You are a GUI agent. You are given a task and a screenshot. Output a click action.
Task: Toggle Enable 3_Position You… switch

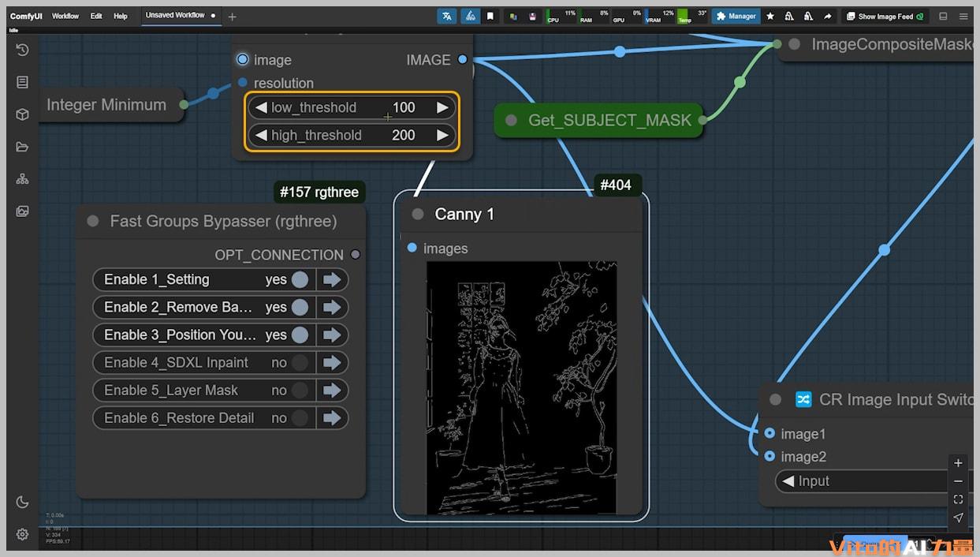click(300, 335)
